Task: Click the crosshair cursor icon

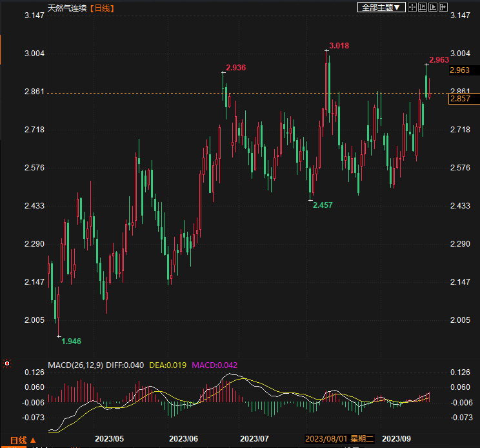Action: click(412, 8)
